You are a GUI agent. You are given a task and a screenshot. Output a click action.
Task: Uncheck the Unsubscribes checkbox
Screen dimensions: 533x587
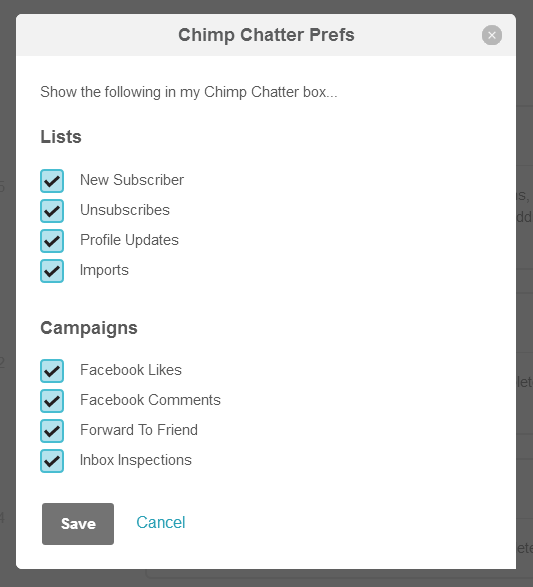(52, 211)
